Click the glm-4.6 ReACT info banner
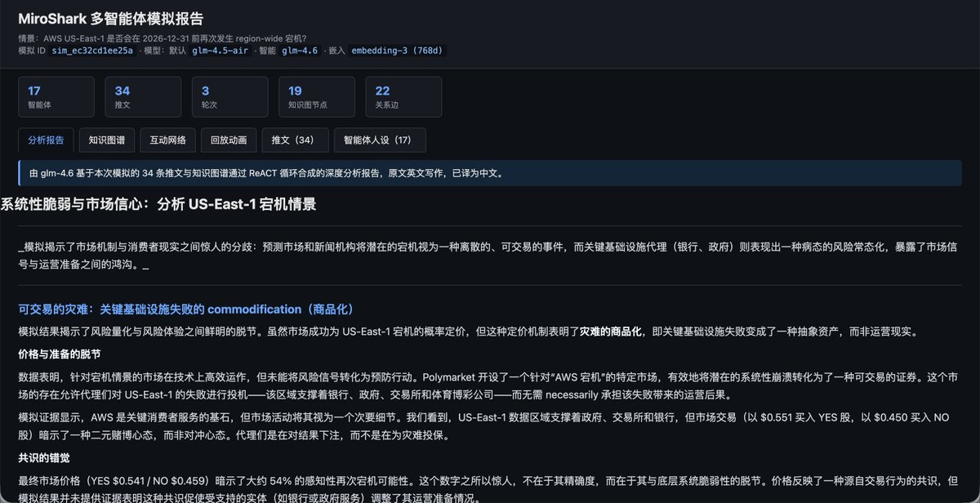This screenshot has height=503, width=980. pos(489,173)
